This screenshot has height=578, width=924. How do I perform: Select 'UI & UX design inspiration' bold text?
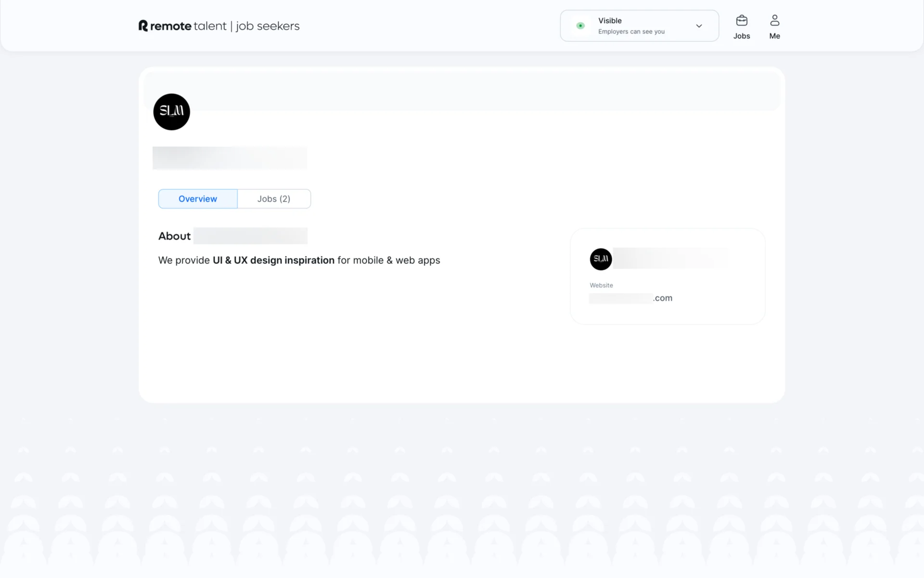[273, 260]
